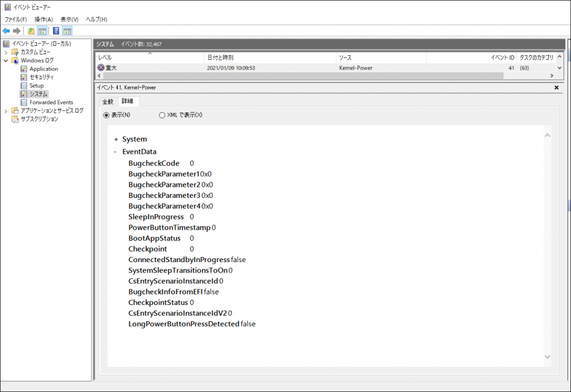Image resolution: width=571 pixels, height=392 pixels.
Task: Click the ConnectedStandbyInProgress entry
Action: (187, 260)
